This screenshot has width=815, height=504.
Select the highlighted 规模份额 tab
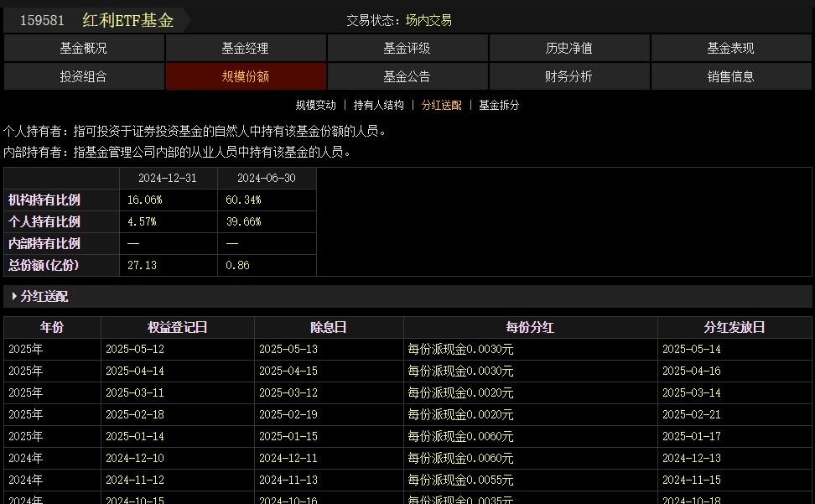[x=246, y=76]
